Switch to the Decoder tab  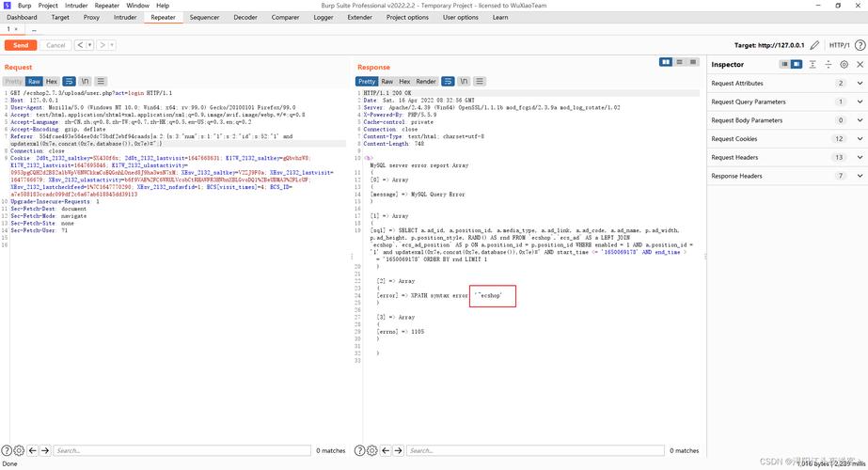click(245, 17)
